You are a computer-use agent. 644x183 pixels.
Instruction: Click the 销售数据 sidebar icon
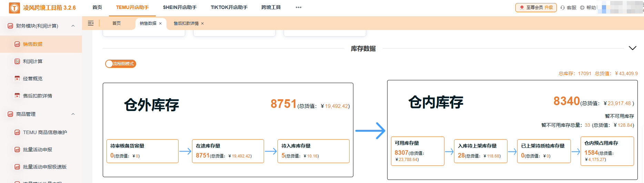click(17, 44)
